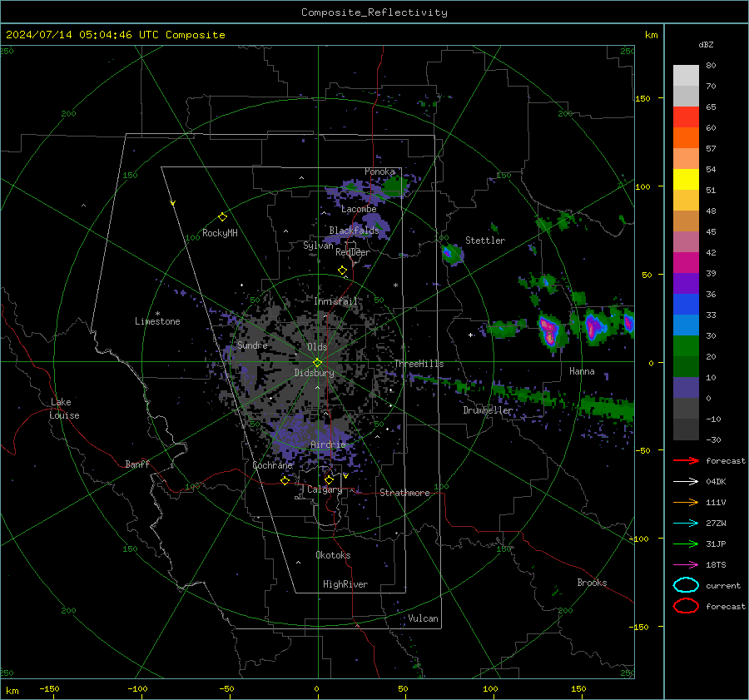Screen dimensions: 749x700
Task: Click the Olds label near radar center
Action: pyautogui.click(x=317, y=347)
